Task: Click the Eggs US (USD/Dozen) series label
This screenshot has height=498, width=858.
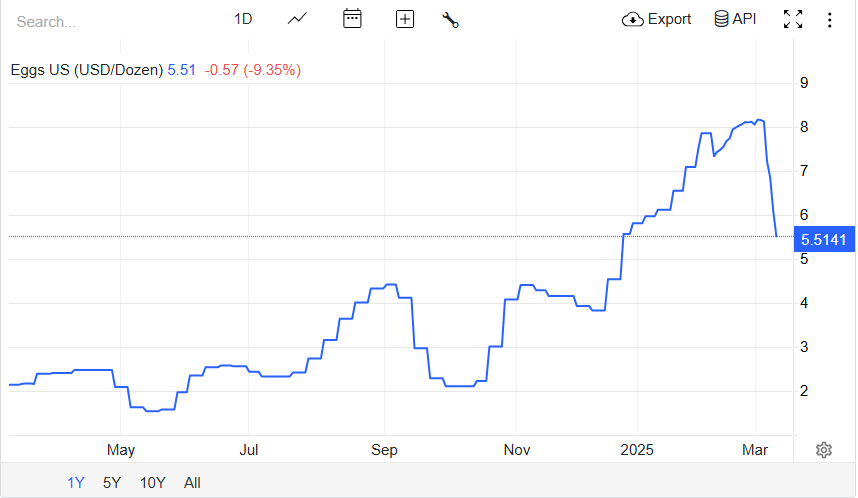Action: tap(87, 70)
